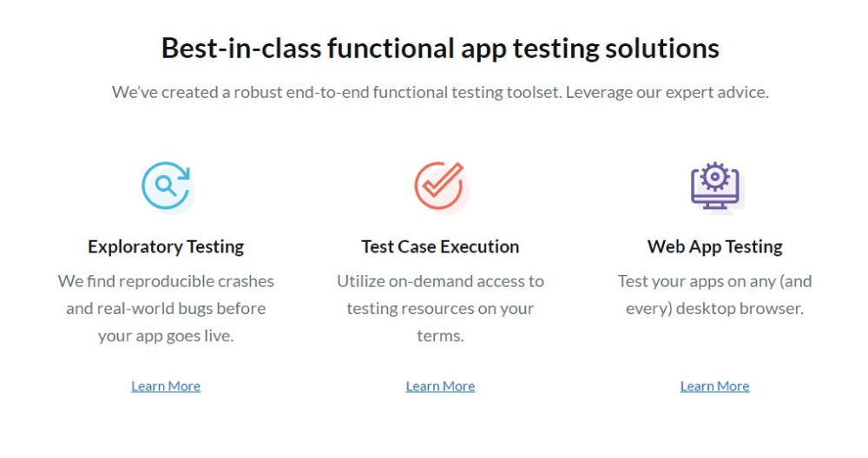
Task: Click the 'every) desktop browser.' text line
Action: click(x=714, y=308)
